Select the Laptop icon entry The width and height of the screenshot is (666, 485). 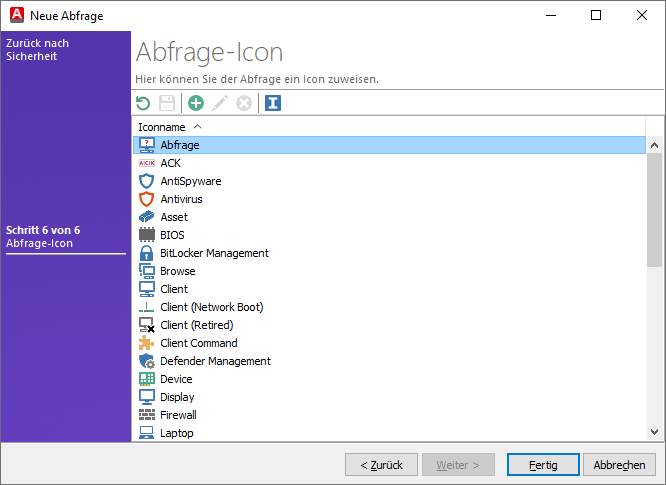pyautogui.click(x=176, y=433)
